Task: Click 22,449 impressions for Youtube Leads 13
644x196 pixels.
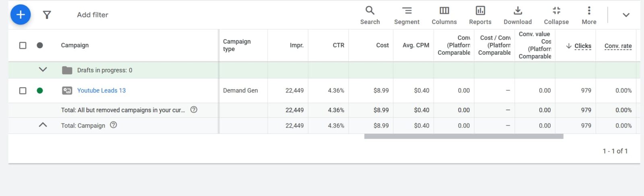Action: pos(295,90)
